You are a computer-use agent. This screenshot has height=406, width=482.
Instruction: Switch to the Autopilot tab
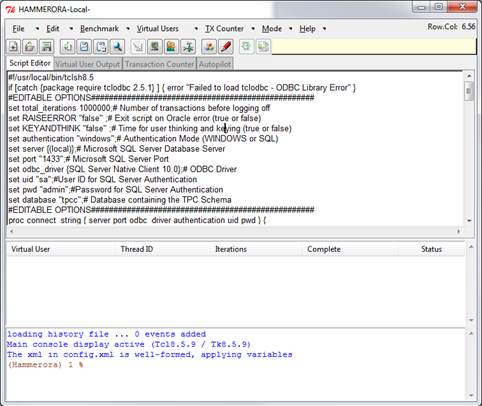click(215, 64)
